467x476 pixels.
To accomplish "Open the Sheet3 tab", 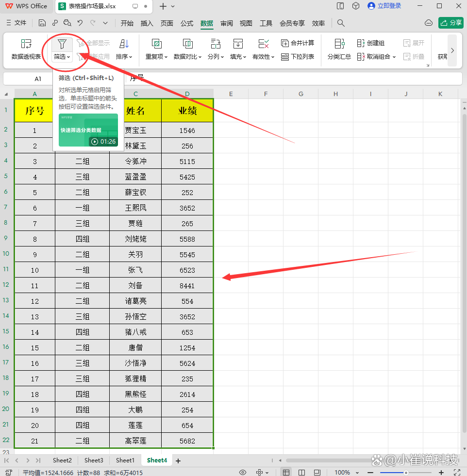I will 94,460.
